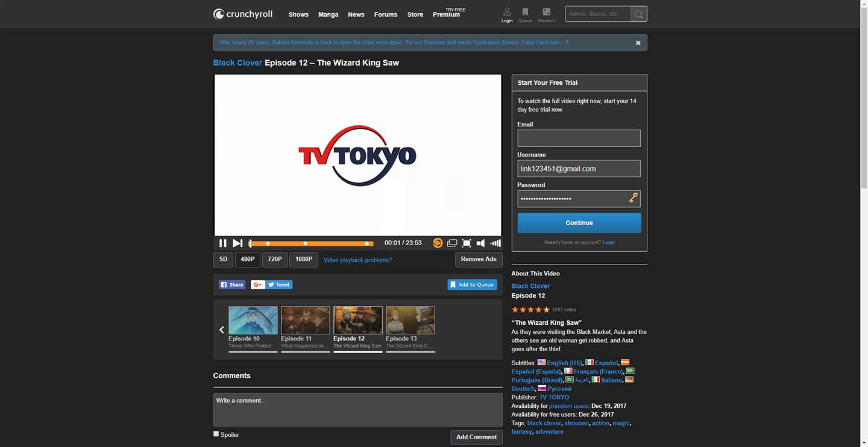This screenshot has height=447, width=868.
Task: Open the TV TOKYO publisher link
Action: [x=554, y=398]
